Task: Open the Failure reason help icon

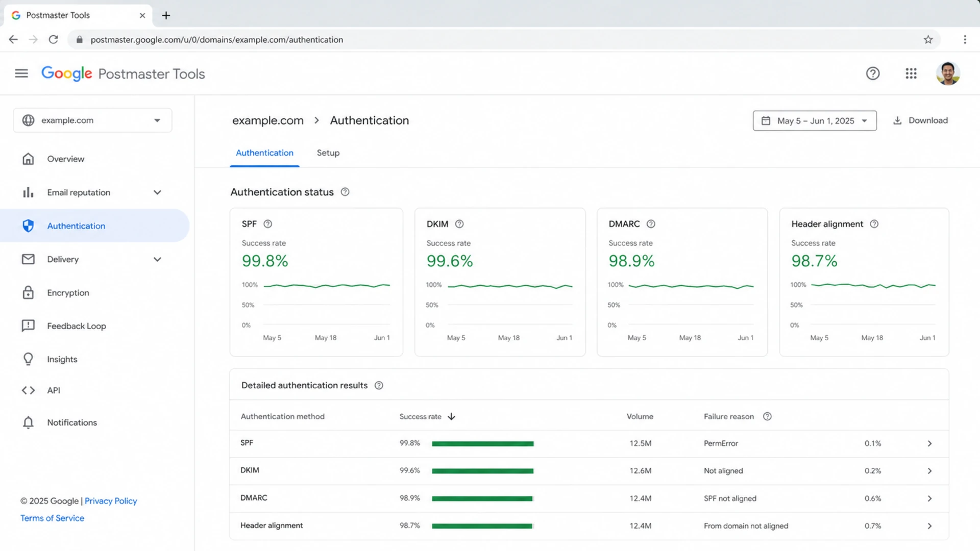Action: [x=767, y=416]
